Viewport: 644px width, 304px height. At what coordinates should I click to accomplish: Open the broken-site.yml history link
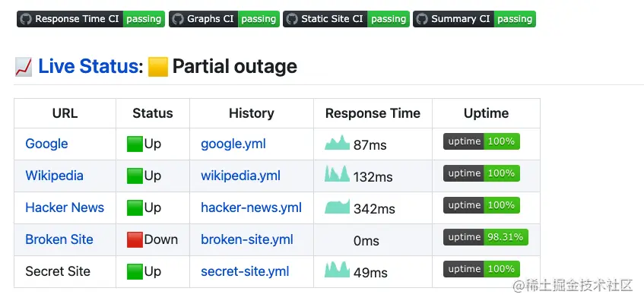click(x=247, y=239)
